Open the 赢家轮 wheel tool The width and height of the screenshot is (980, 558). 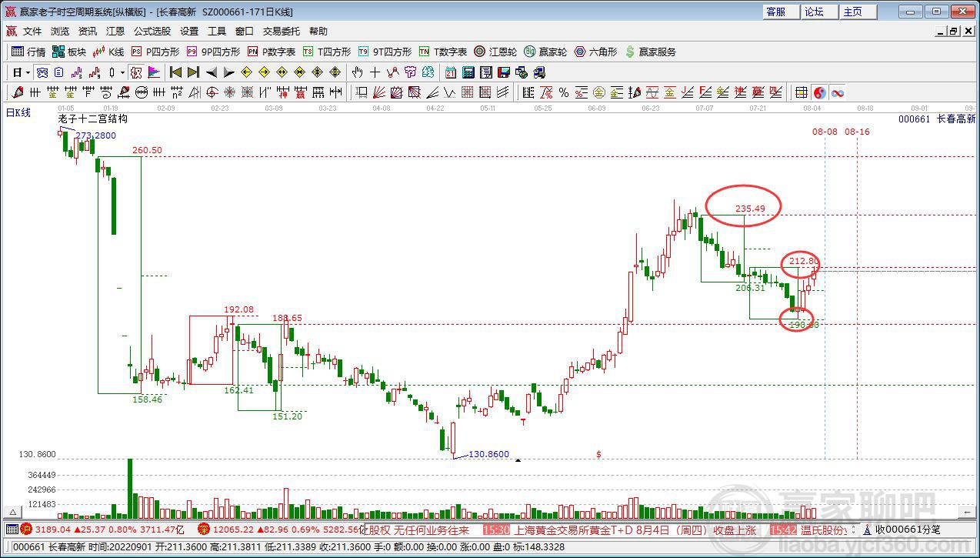[x=545, y=52]
